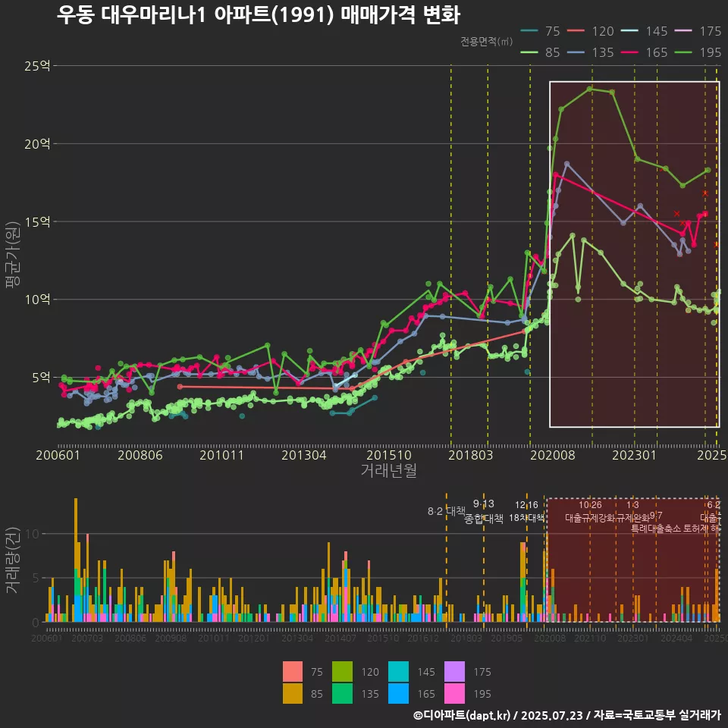Click 202008 on the price chart x-axis
The width and height of the screenshot is (728, 728).
tap(553, 455)
